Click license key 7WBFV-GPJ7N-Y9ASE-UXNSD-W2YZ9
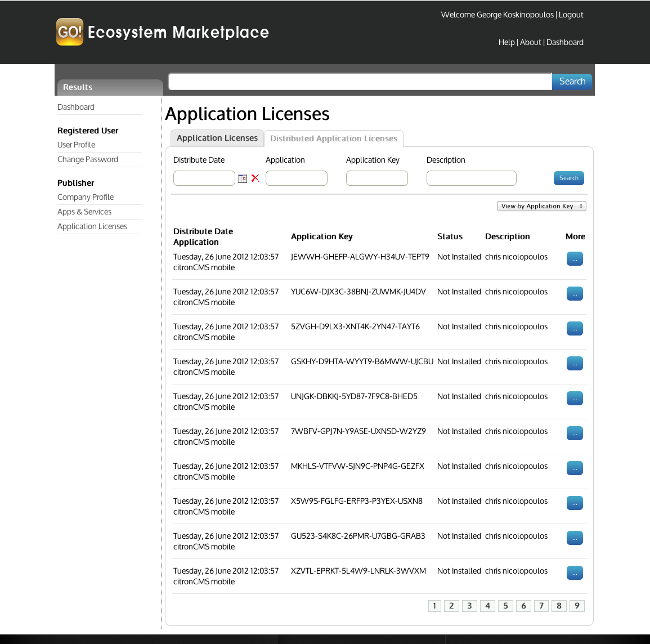This screenshot has width=650, height=644. (358, 431)
